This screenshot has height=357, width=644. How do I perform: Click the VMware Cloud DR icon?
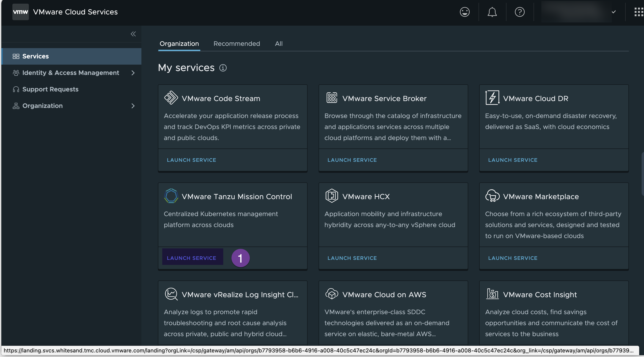pyautogui.click(x=492, y=98)
